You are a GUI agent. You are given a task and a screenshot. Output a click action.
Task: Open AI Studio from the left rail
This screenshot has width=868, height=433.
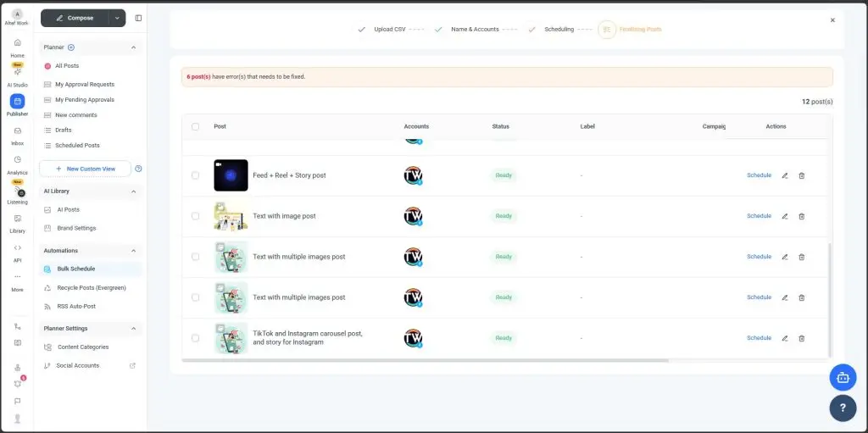click(17, 72)
